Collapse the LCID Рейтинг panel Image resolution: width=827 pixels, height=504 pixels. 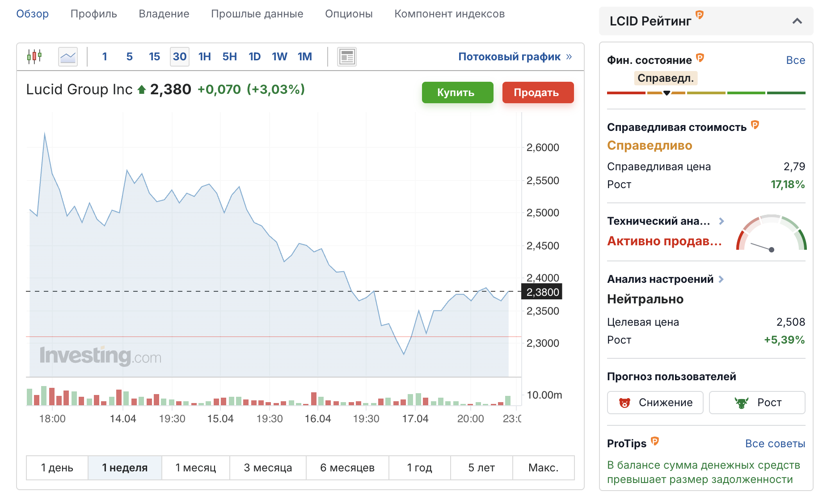coord(797,21)
